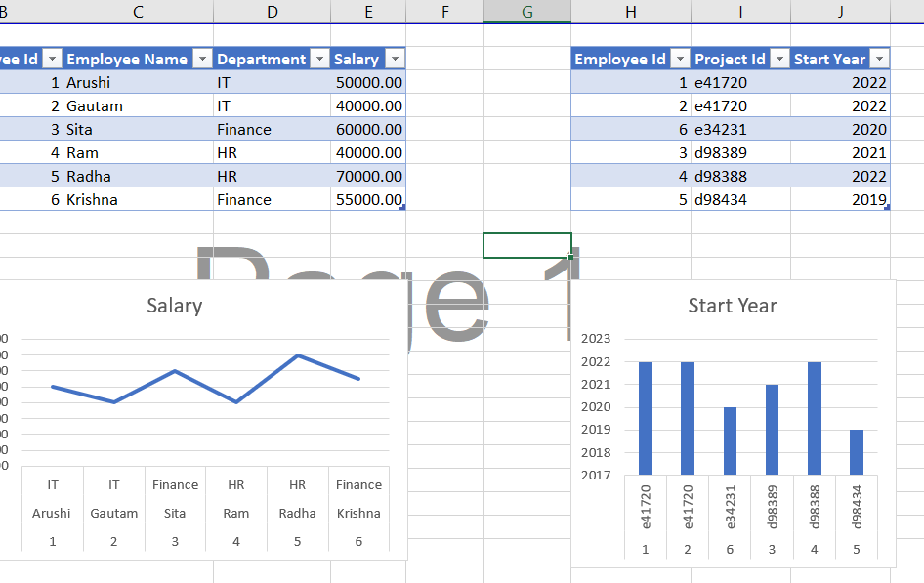
Task: Expand the Project Id filter dropdown
Action: click(778, 59)
